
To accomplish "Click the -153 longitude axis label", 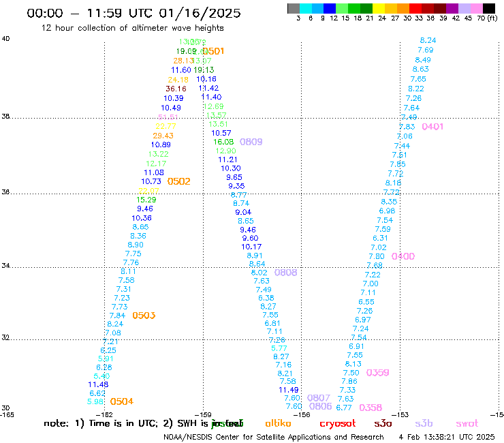I will [x=400, y=415].
